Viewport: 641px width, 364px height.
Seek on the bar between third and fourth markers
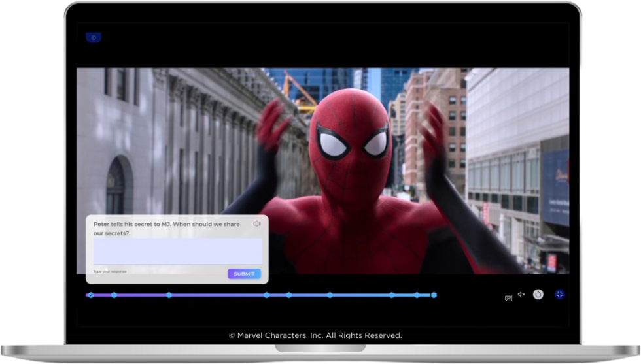(x=218, y=295)
